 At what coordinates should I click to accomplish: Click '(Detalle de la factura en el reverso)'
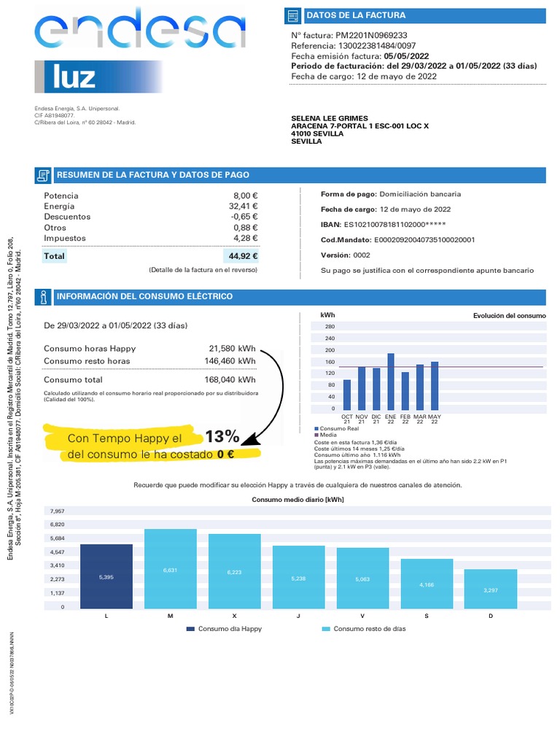203,270
